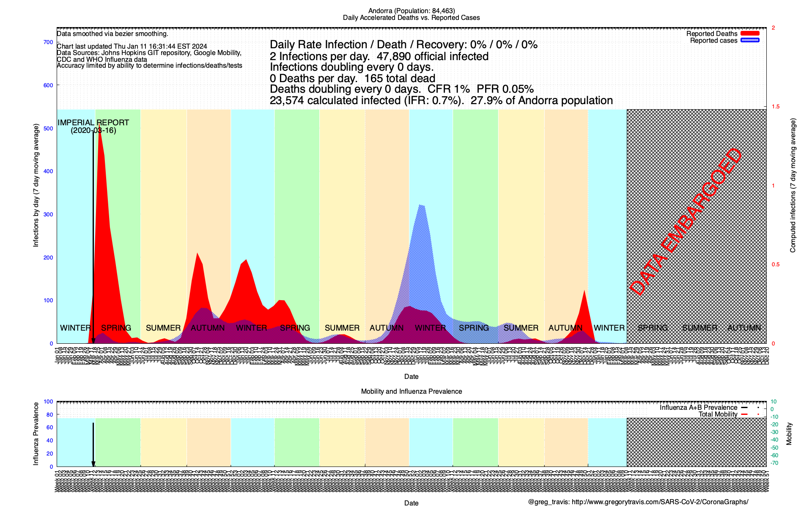
Task: Click the 1.5 tick on the right axis
Action: click(x=775, y=107)
